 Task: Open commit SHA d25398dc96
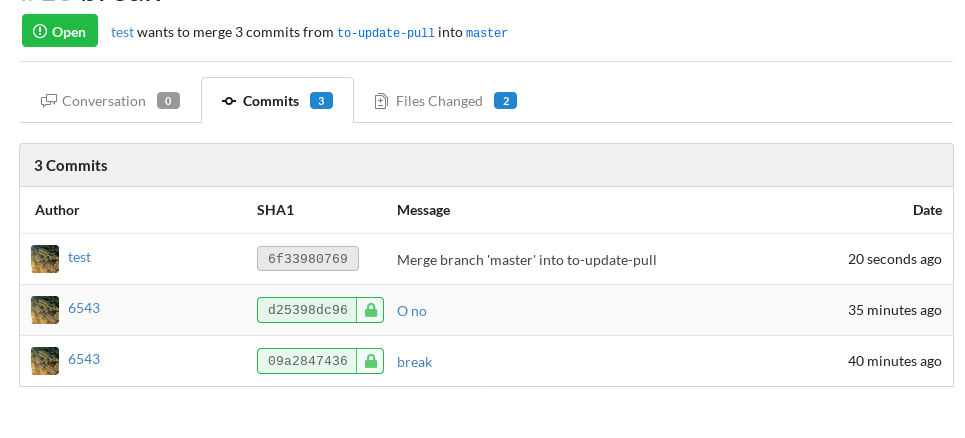(307, 310)
